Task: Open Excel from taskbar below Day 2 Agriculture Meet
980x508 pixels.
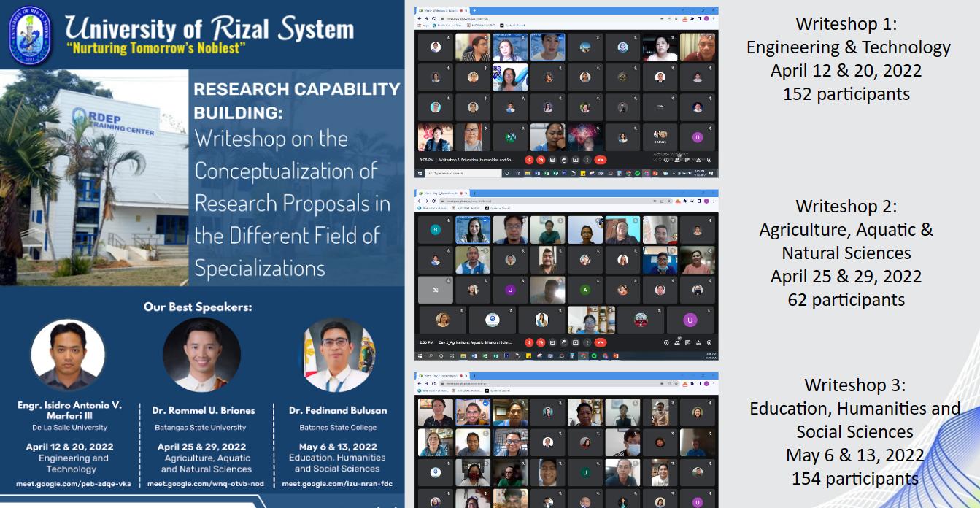Action: [485, 355]
